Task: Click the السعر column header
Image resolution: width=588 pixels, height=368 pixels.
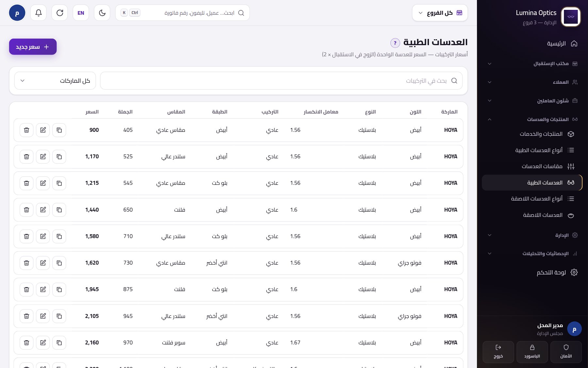Action: pyautogui.click(x=92, y=112)
